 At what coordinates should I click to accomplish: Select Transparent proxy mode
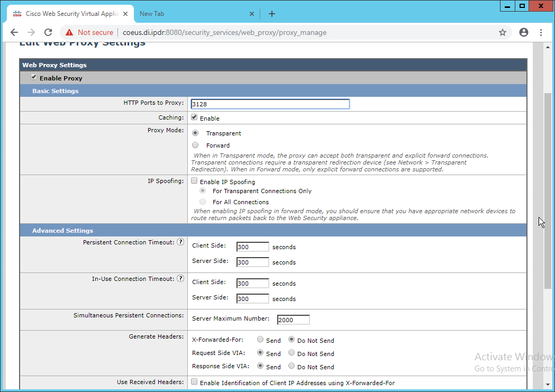[x=195, y=133]
